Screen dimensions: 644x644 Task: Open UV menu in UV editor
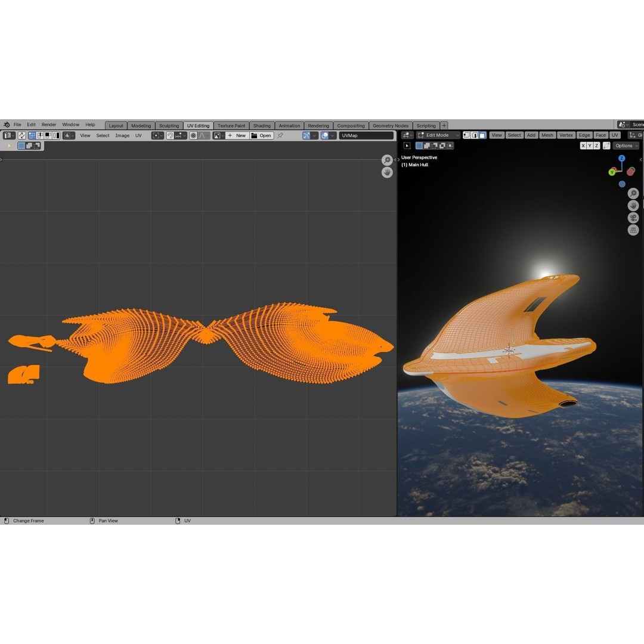[x=138, y=135]
